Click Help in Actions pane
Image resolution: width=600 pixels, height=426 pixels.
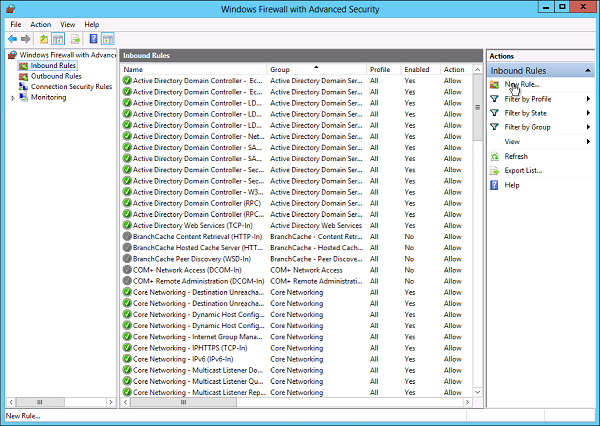click(x=512, y=185)
